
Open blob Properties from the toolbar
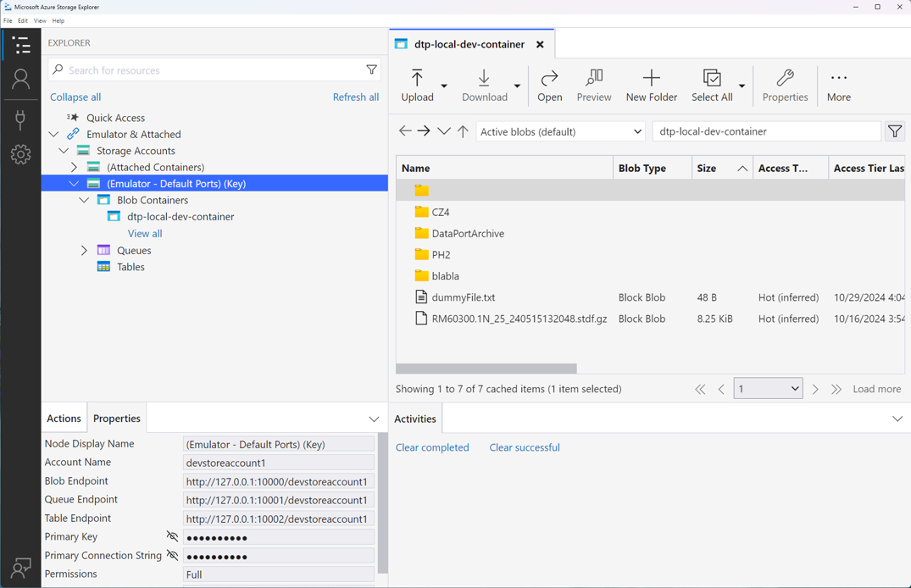[785, 85]
